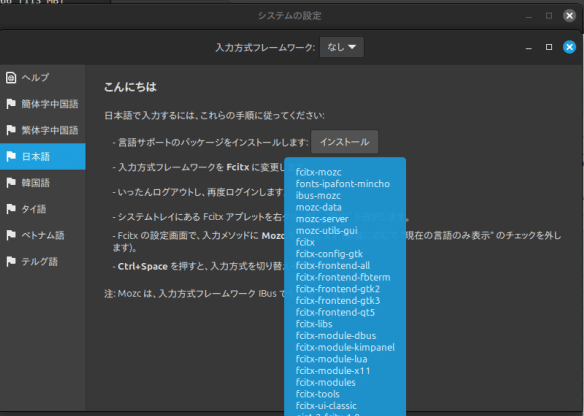584x416 pixels.
Task: Click the flag icon beside 繁体字中国語
Action: coord(11,130)
